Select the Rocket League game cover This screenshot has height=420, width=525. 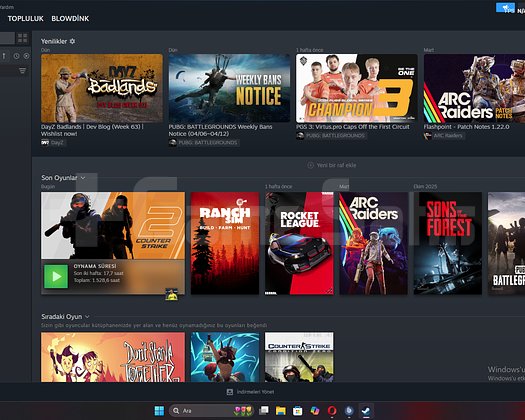299,243
